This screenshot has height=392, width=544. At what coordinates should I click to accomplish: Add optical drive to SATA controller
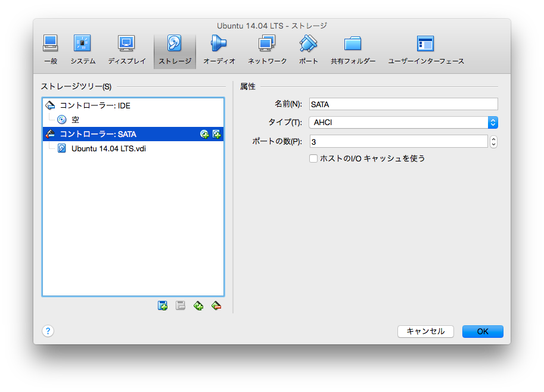click(x=204, y=134)
